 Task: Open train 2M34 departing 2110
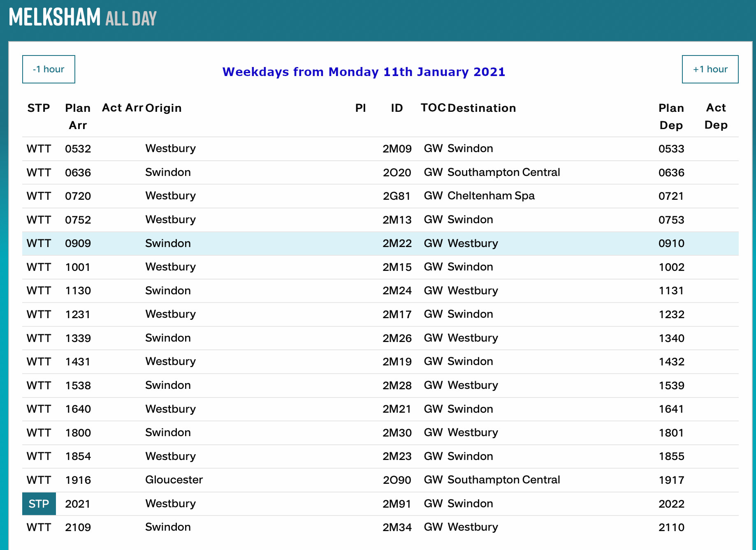(397, 527)
